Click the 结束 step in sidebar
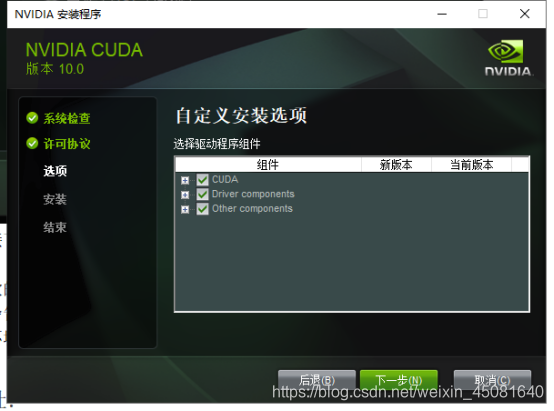Viewport: 554px width, 411px height. point(55,227)
